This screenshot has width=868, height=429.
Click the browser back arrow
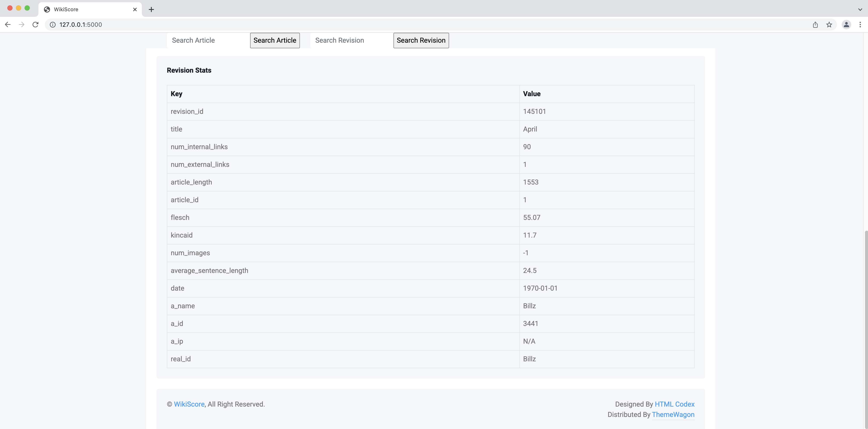[x=8, y=25]
